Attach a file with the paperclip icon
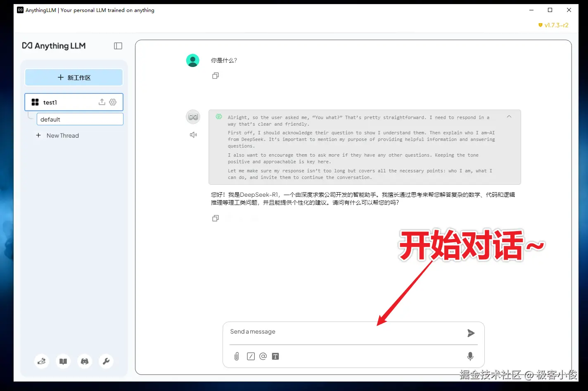 pyautogui.click(x=237, y=356)
